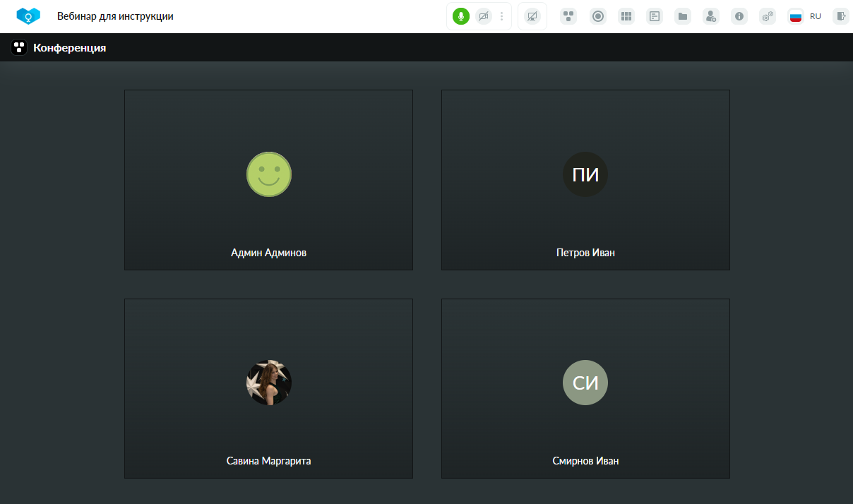Start recording the webinar
Screen dimensions: 853x504
click(598, 16)
